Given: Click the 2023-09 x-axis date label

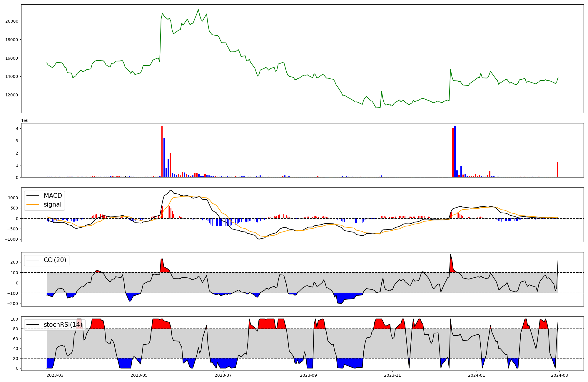Looking at the screenshot, I should (x=309, y=375).
